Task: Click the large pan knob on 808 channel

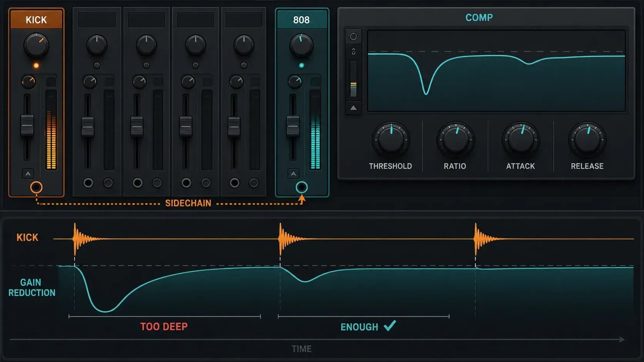Action: [x=301, y=45]
